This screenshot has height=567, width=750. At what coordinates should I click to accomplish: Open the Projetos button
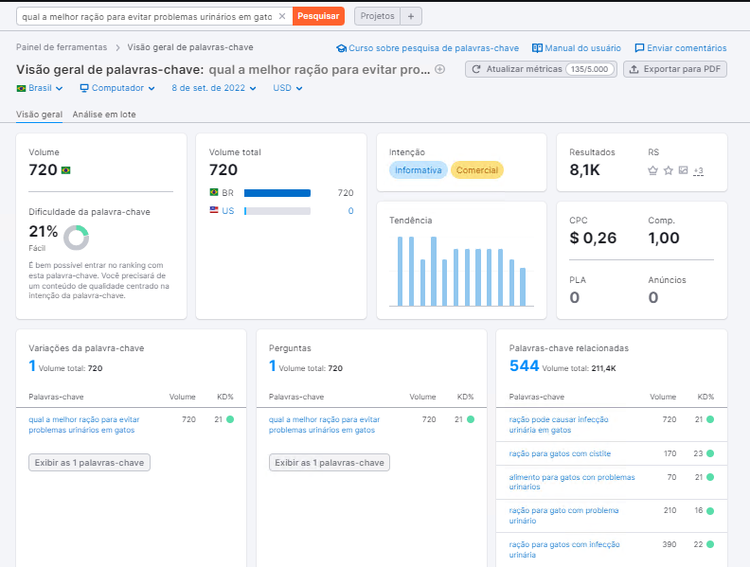coord(377,16)
